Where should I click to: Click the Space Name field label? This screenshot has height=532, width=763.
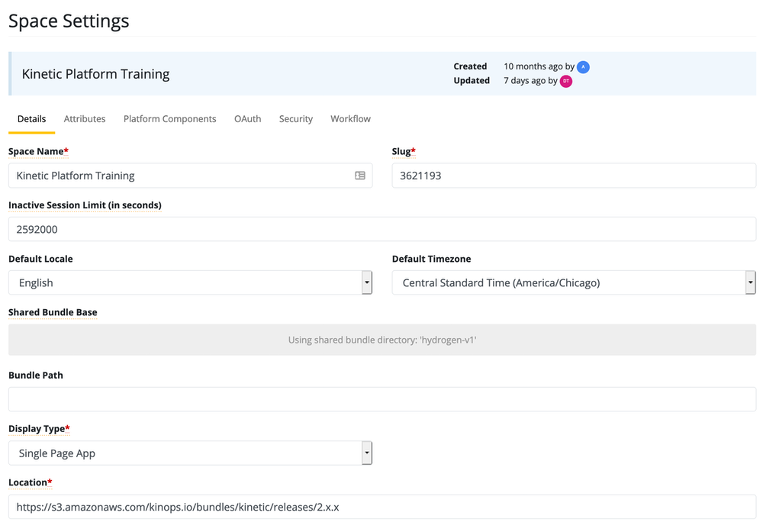pyautogui.click(x=38, y=151)
